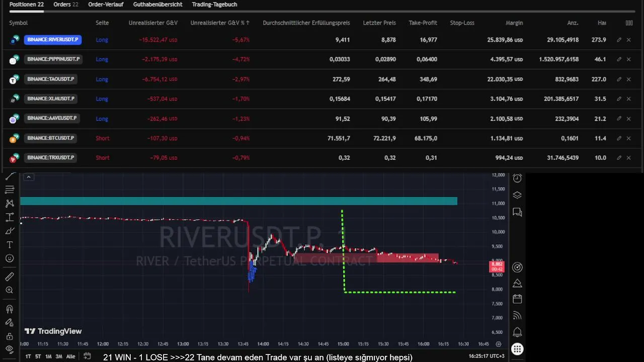Toggle stay-in-drawing-mode pencil lock
This screenshot has width=644, height=362.
pos(10,322)
